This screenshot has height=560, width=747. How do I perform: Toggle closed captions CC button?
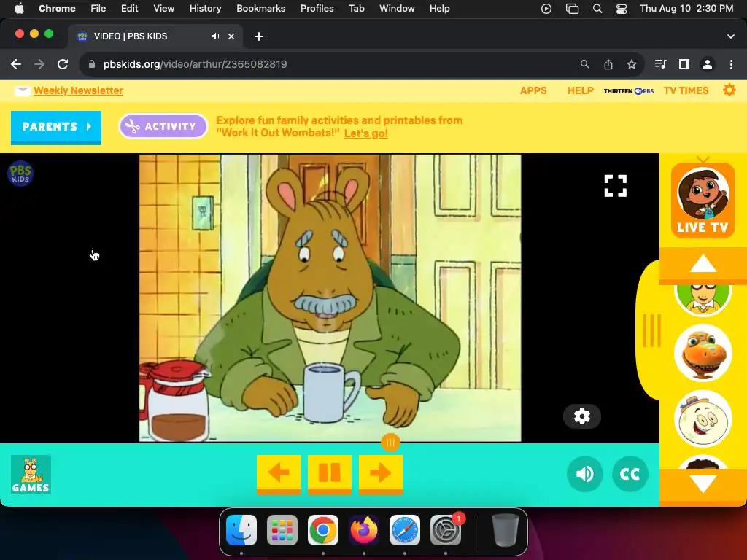click(630, 474)
